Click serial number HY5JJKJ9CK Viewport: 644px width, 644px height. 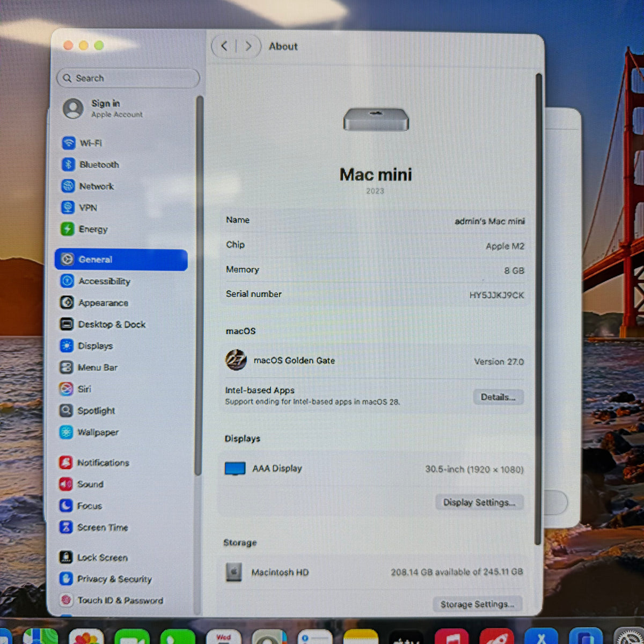click(496, 295)
